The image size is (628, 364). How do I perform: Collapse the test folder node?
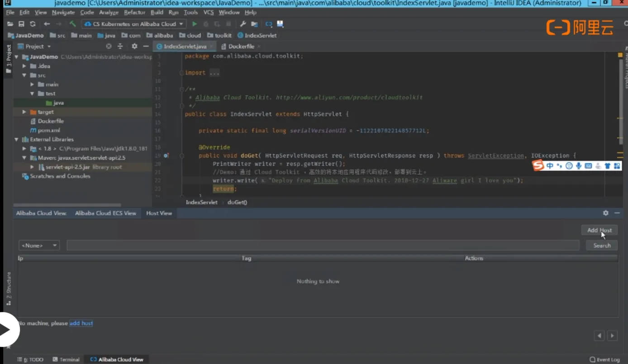coord(32,94)
